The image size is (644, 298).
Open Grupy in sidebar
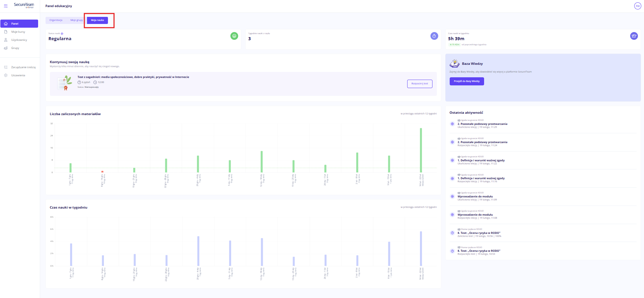[15, 48]
